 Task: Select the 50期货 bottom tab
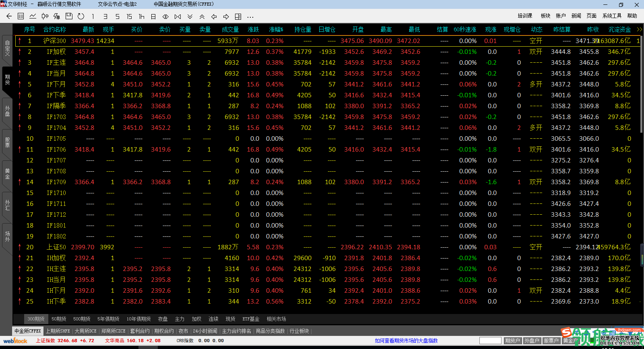pyautogui.click(x=59, y=319)
